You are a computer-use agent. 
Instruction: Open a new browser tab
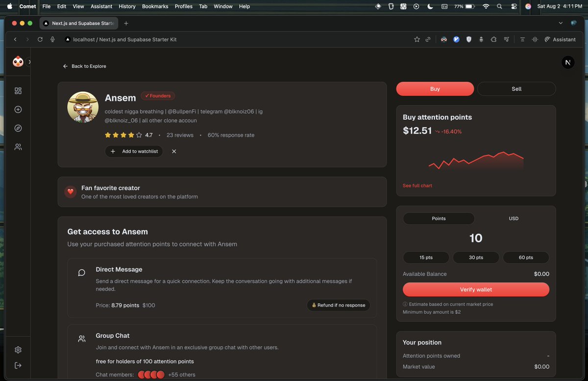[126, 23]
